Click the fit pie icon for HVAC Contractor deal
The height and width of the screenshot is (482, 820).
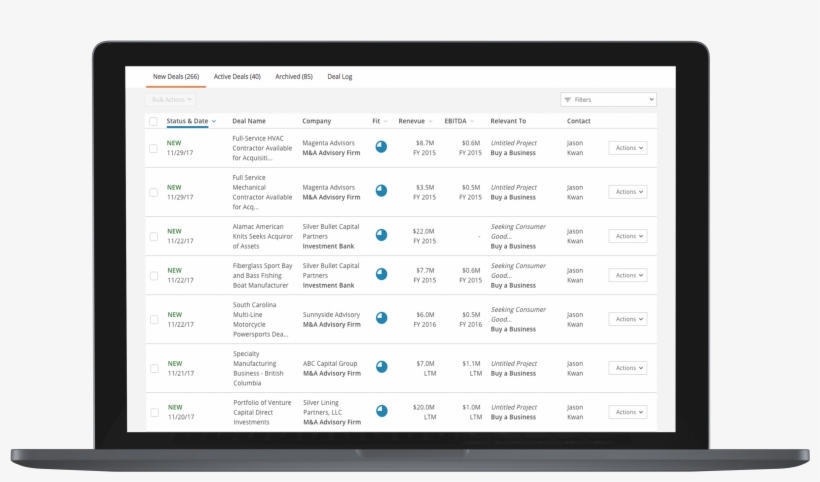381,147
